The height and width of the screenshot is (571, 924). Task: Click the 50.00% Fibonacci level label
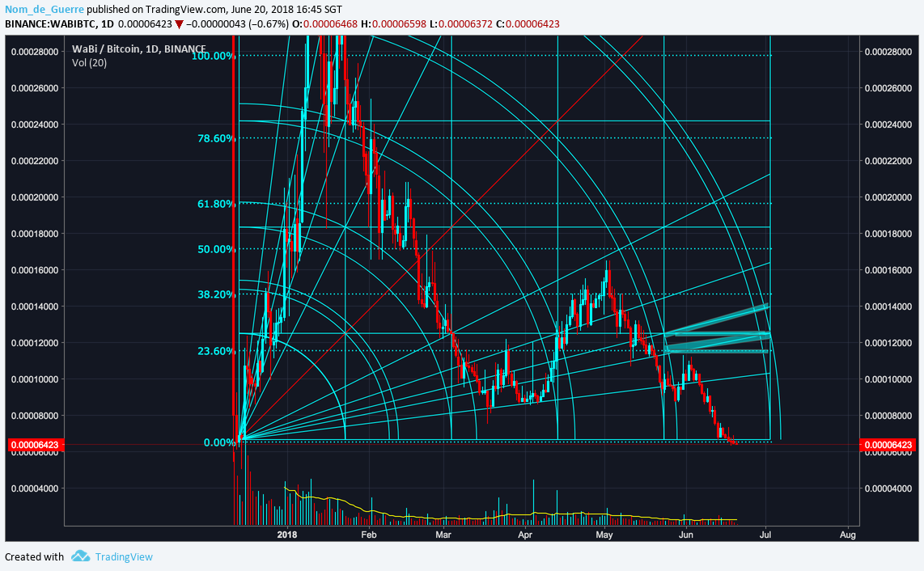tap(216, 249)
